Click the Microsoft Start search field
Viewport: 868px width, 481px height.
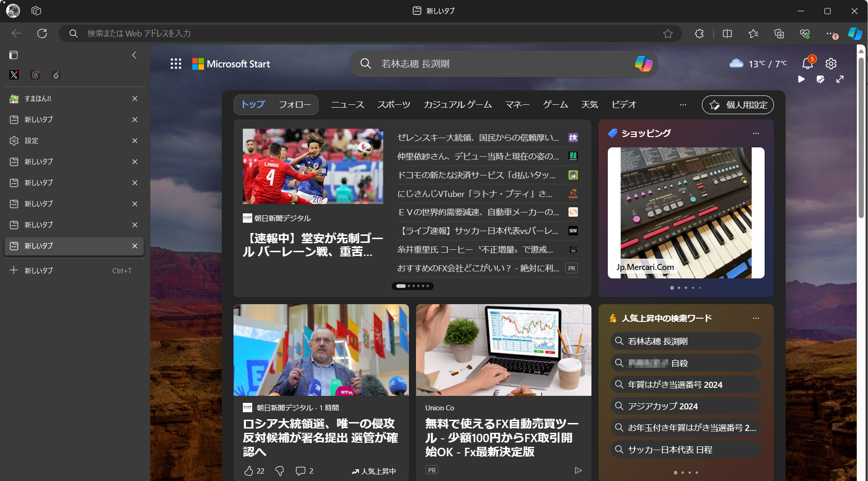(503, 64)
